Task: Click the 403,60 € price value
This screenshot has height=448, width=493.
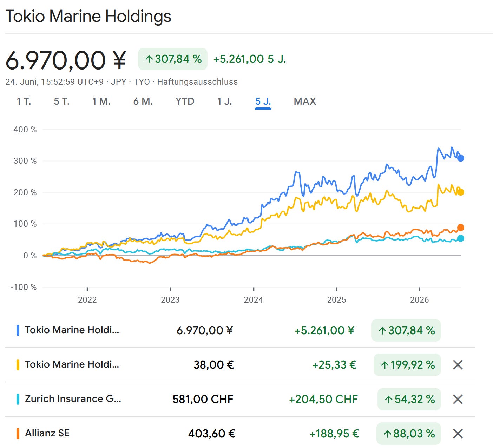Action: (x=212, y=434)
